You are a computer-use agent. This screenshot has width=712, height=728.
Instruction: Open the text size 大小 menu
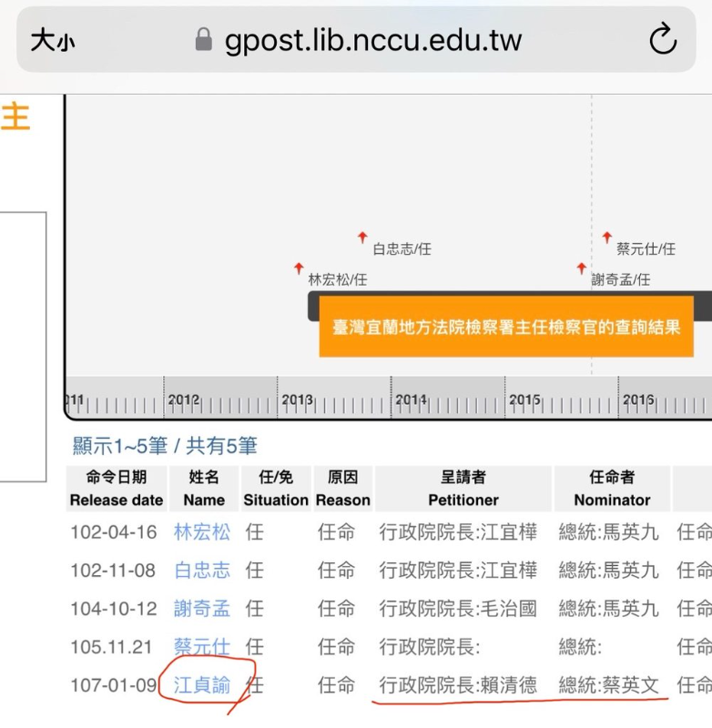(x=53, y=40)
